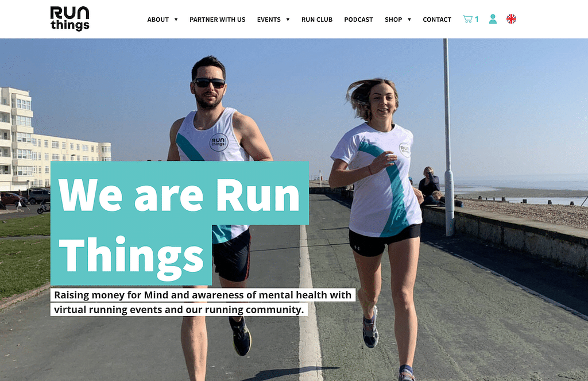This screenshot has height=381, width=588.
Task: Open the shopping cart icon
Action: point(467,19)
